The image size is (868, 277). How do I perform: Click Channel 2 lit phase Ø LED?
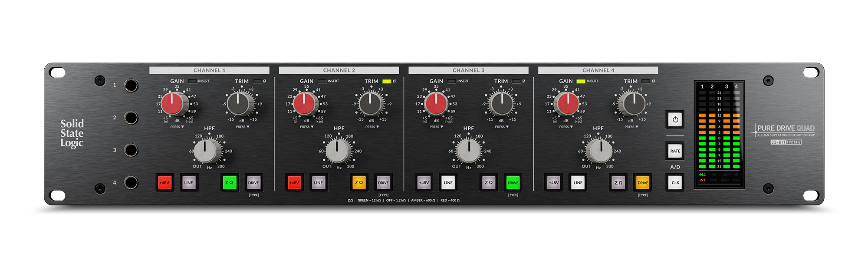[x=387, y=81]
